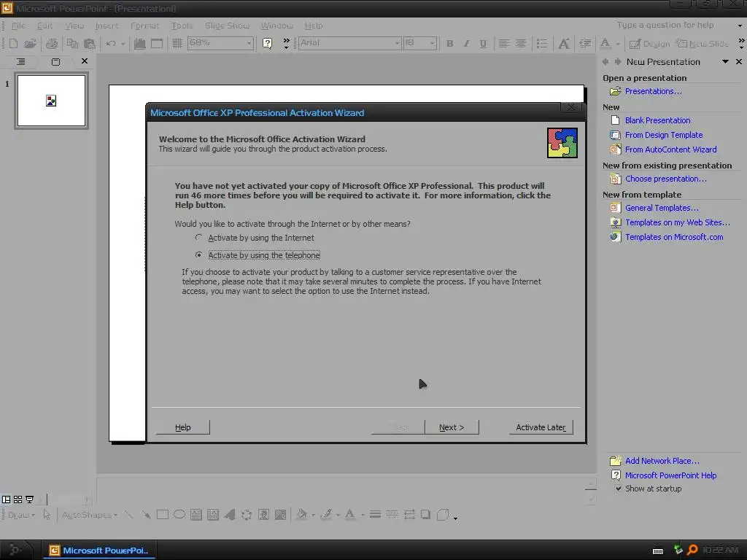
Task: Click From Design Template link
Action: click(664, 135)
